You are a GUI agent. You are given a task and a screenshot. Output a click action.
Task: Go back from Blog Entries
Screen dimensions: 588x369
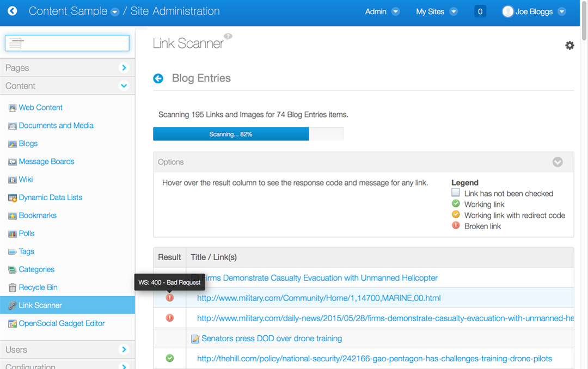(158, 78)
